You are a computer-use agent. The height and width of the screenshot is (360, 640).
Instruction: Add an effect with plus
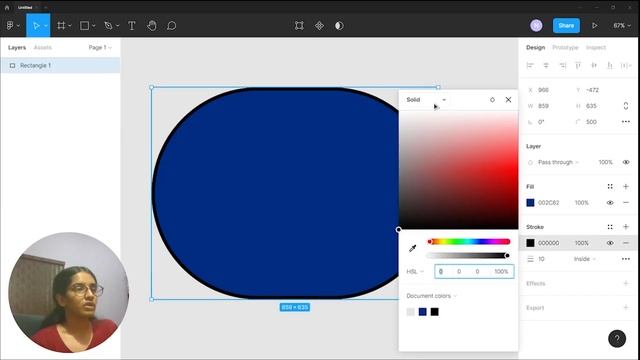click(626, 283)
